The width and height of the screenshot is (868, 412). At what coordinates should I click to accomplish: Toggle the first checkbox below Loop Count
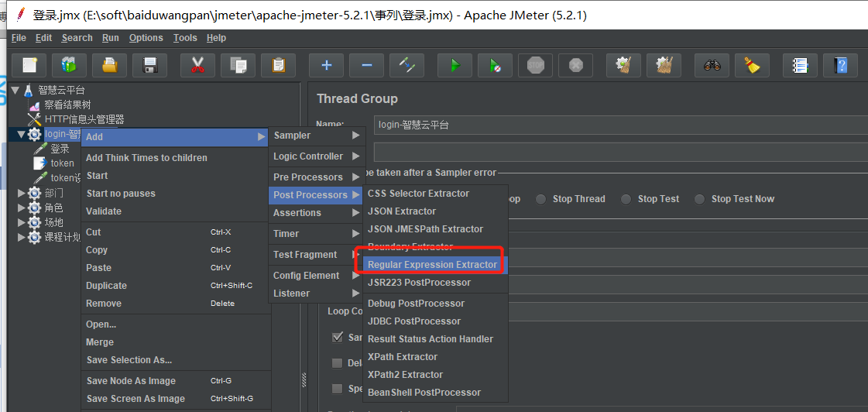pos(337,337)
